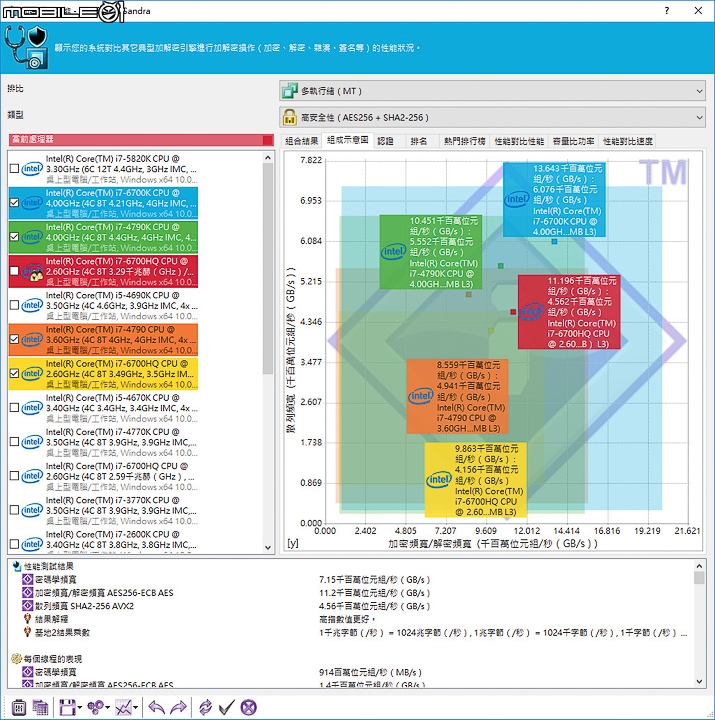
Task: Click the green i7-4790K chart label box
Action: [x=431, y=252]
